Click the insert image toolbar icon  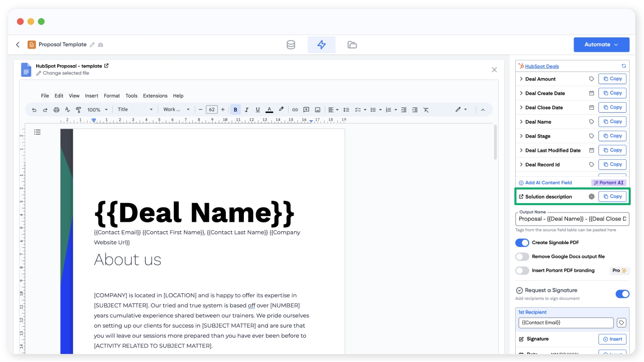pos(318,110)
